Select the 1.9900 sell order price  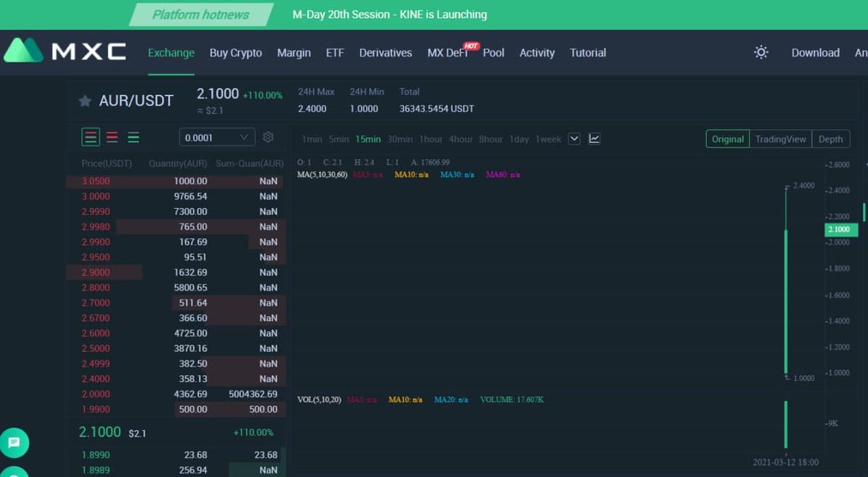pos(95,409)
